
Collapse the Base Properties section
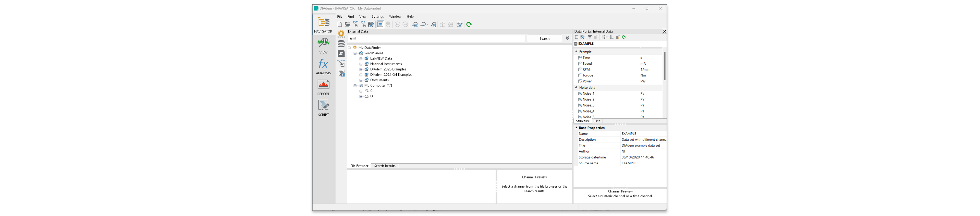[x=576, y=128]
